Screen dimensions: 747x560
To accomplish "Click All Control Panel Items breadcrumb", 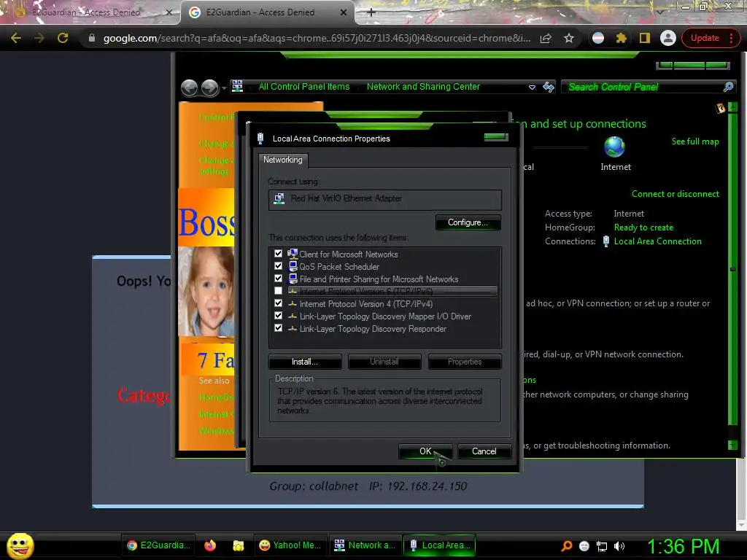I will (x=304, y=87).
